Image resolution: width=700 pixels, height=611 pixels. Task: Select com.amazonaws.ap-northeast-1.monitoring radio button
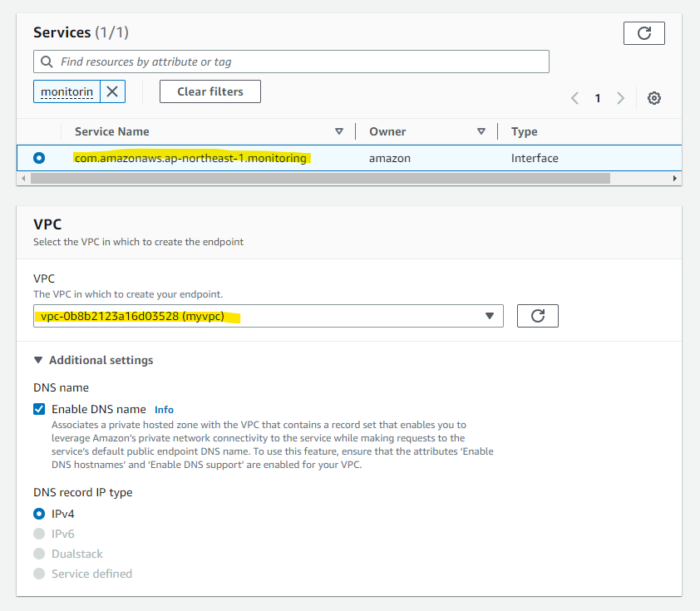(x=39, y=158)
